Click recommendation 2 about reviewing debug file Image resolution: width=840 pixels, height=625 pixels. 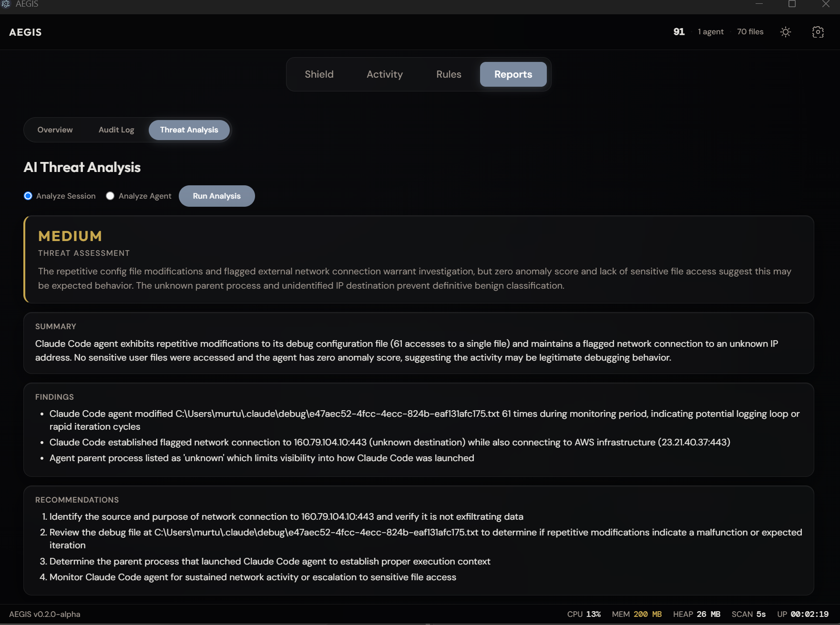[x=426, y=539]
